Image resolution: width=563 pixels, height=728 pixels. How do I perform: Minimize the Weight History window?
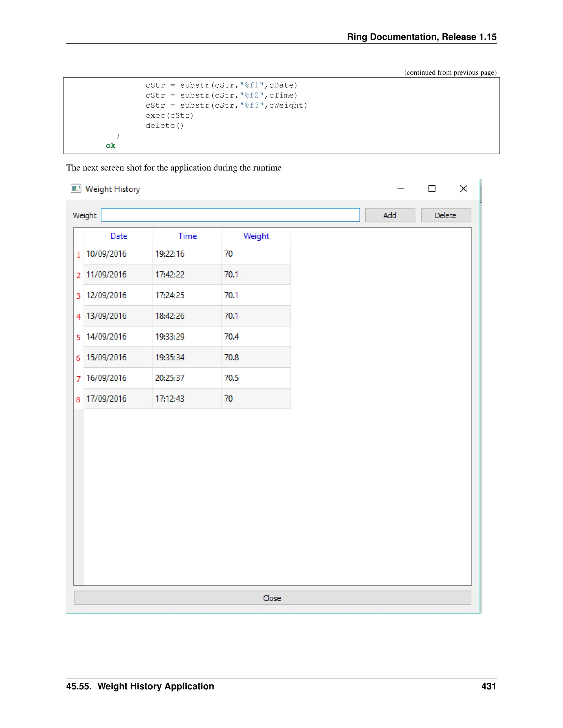click(x=401, y=189)
